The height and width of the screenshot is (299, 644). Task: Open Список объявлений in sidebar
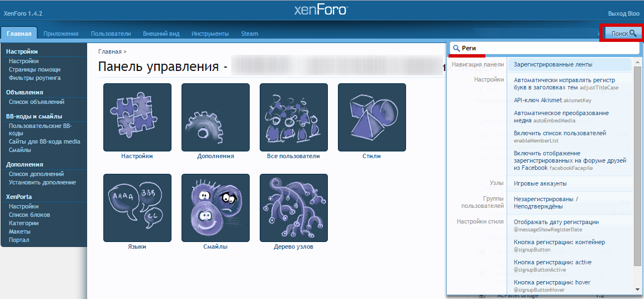click(x=36, y=102)
